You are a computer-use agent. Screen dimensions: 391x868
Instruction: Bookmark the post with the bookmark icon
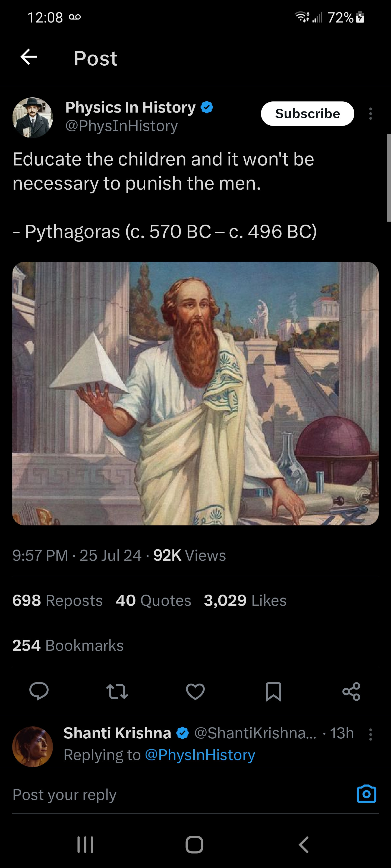[273, 691]
